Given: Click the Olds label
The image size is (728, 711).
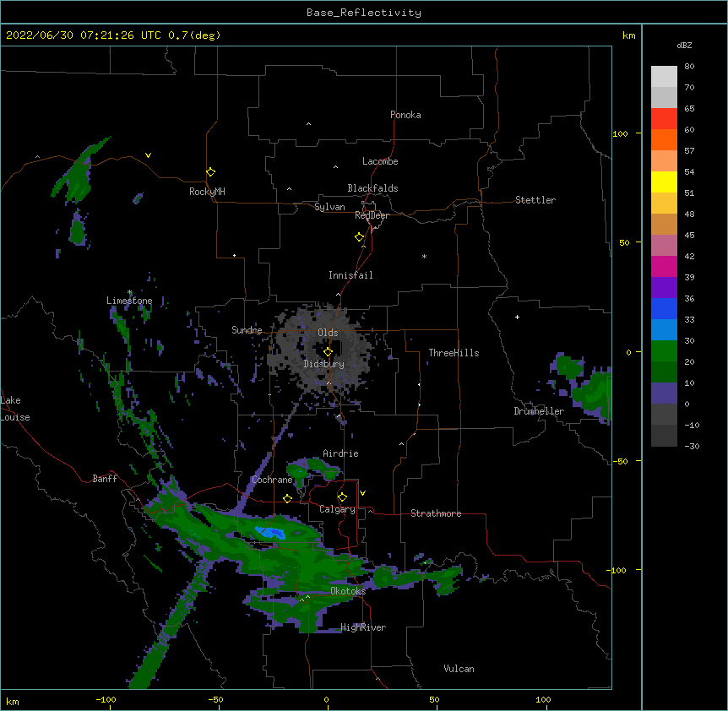Looking at the screenshot, I should [x=328, y=333].
